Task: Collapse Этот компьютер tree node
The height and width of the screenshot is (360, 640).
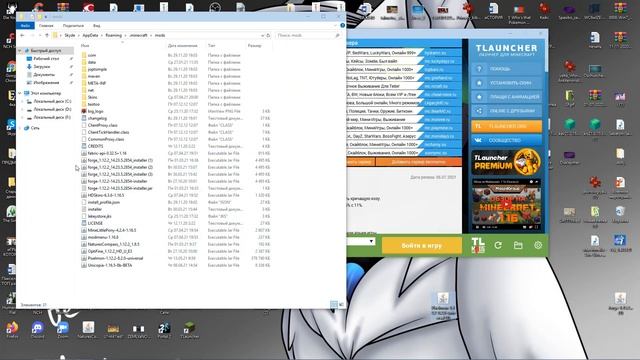Action: tap(20, 93)
